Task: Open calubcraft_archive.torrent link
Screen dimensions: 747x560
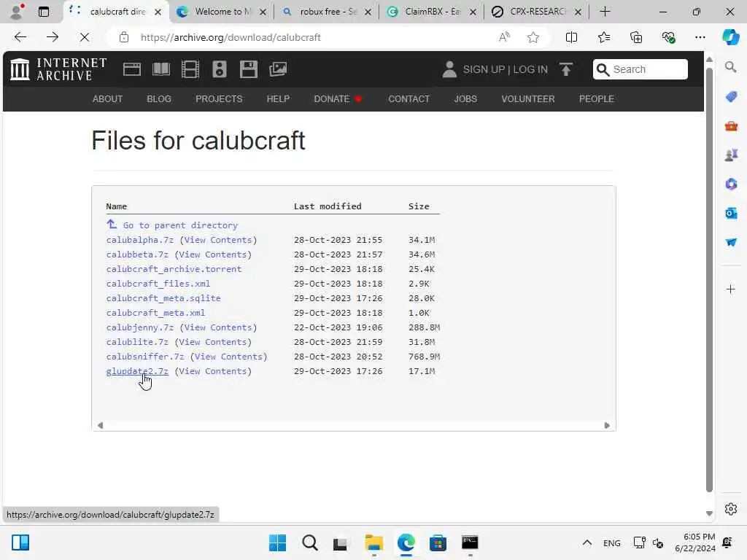Action: tap(174, 269)
